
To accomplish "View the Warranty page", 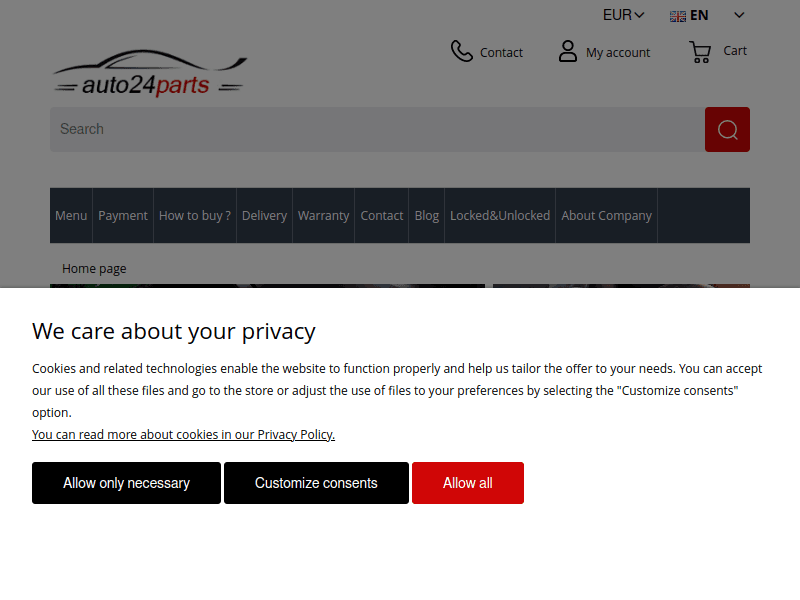I will click(x=323, y=215).
